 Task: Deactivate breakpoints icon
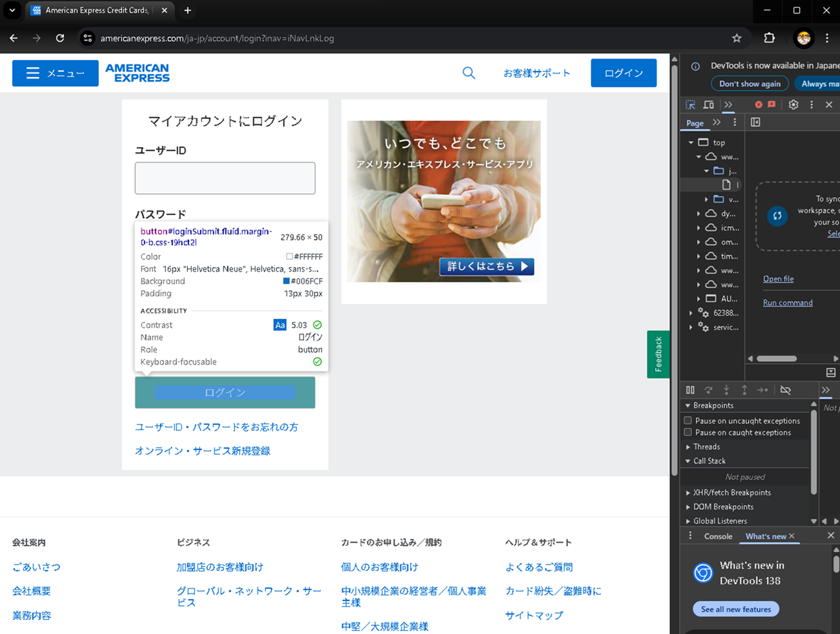pyautogui.click(x=786, y=390)
